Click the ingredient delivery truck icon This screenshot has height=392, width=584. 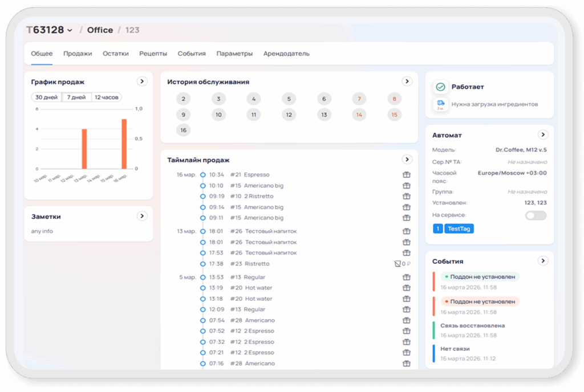[440, 104]
